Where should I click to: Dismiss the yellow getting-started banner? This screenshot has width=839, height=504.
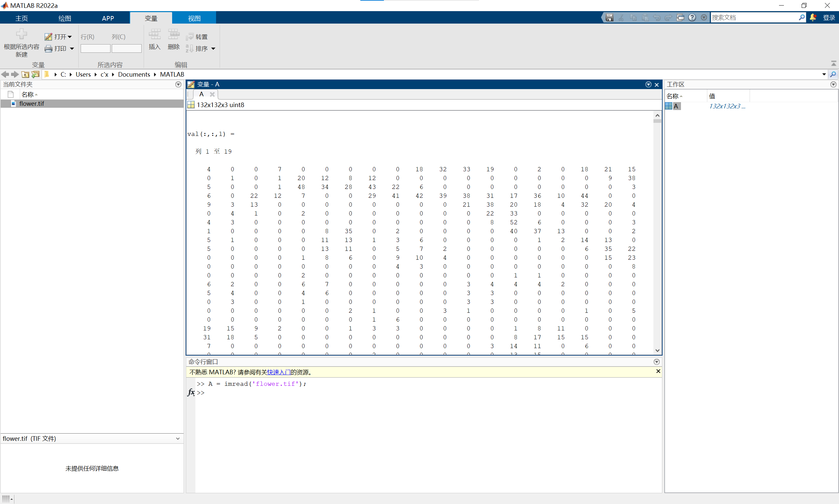coord(658,371)
